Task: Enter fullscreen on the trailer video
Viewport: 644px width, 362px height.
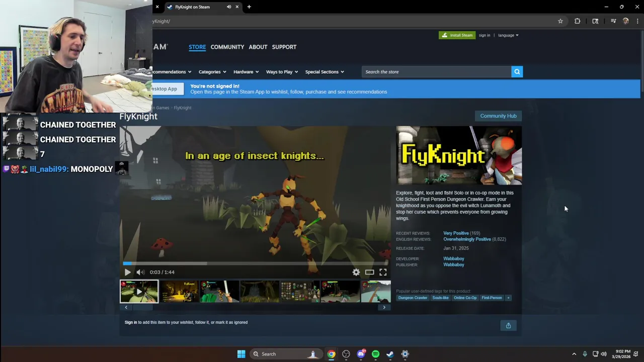Action: (383, 272)
